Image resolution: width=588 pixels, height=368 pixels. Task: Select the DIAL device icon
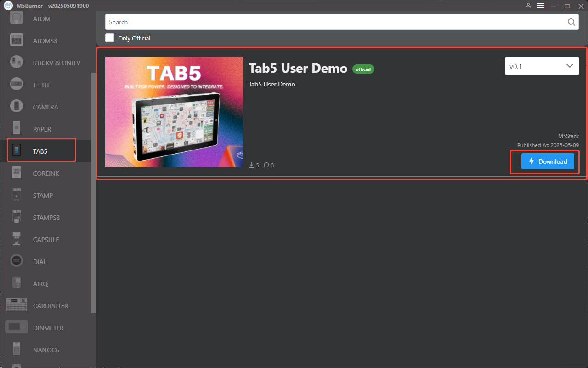point(17,261)
